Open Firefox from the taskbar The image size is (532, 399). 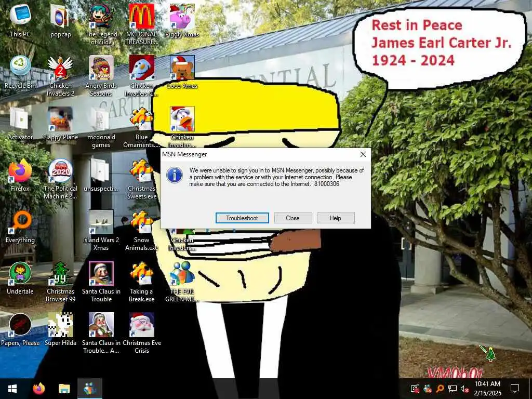[x=39, y=389]
